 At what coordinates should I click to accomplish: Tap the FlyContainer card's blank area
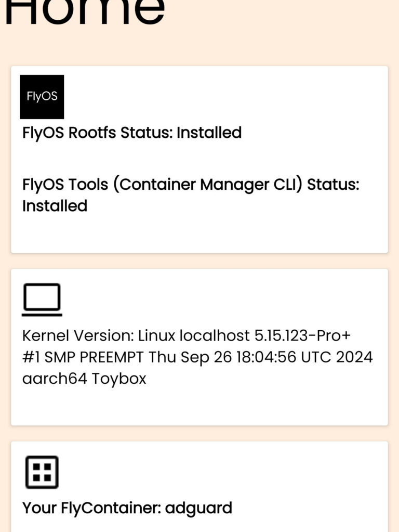pyautogui.click(x=260, y=473)
